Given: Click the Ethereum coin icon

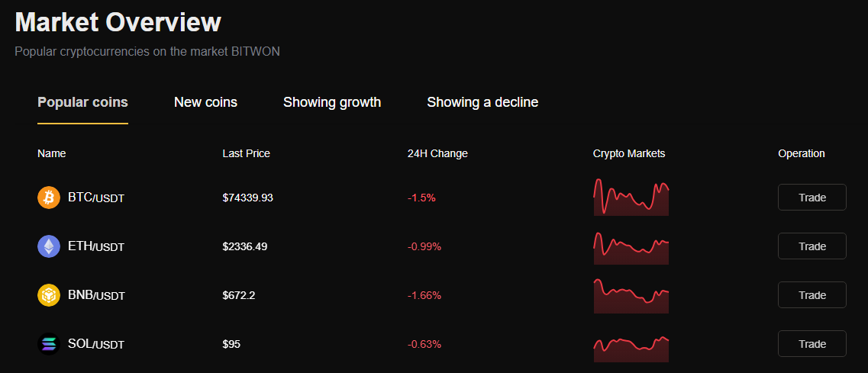Looking at the screenshot, I should click(x=48, y=246).
